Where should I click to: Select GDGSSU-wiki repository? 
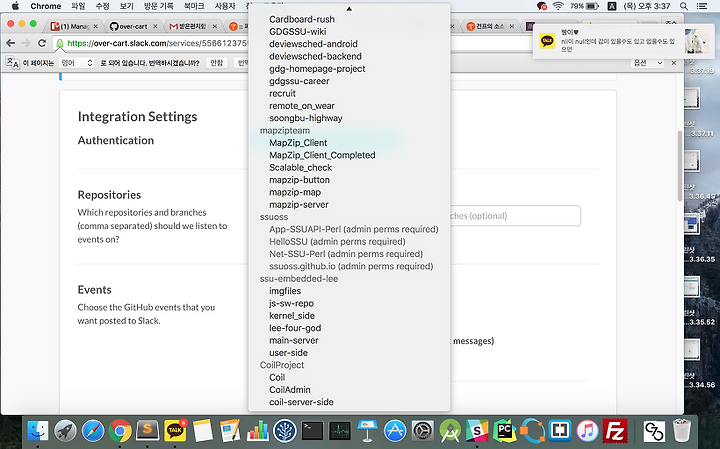(x=298, y=32)
